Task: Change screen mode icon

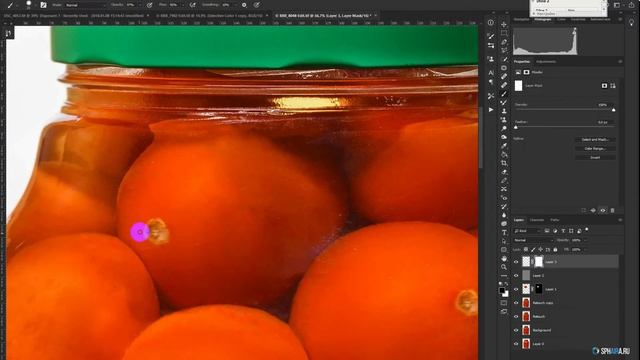Action: tap(504, 312)
